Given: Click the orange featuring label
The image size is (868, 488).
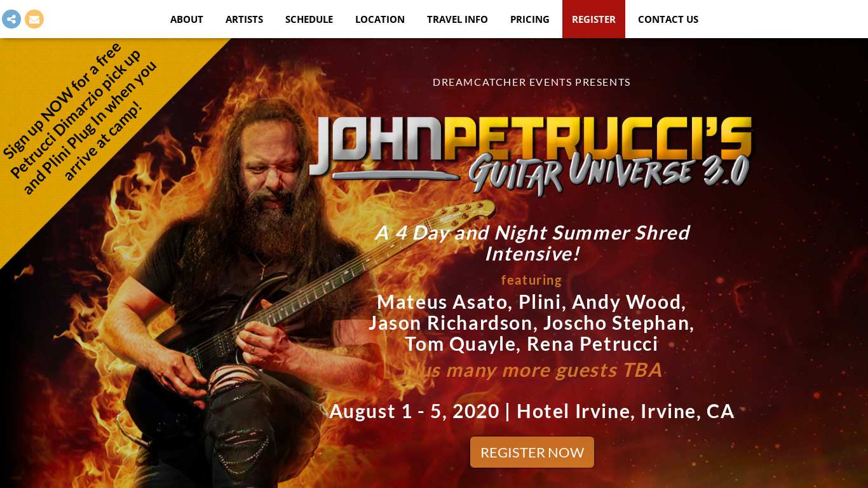Looking at the screenshot, I should (x=532, y=280).
